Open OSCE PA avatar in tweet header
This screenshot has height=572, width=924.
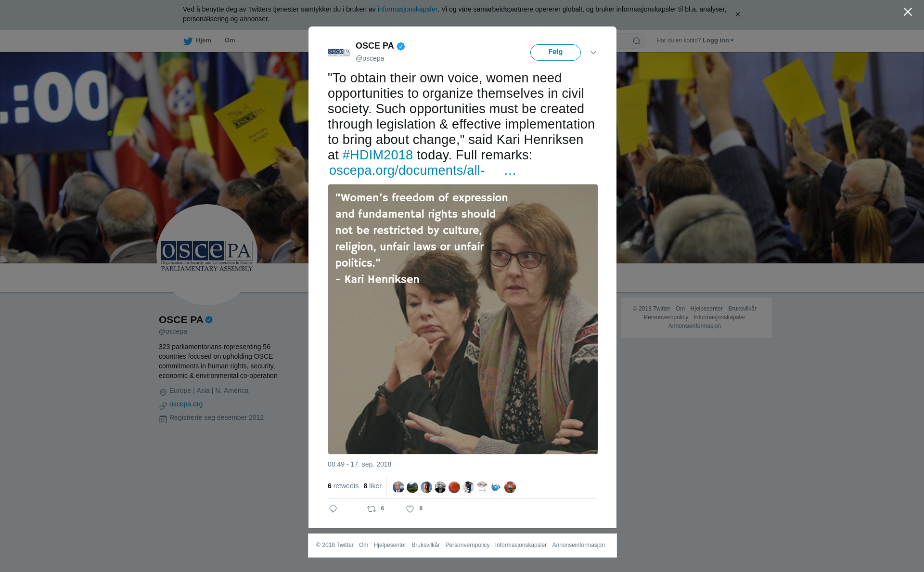point(339,52)
